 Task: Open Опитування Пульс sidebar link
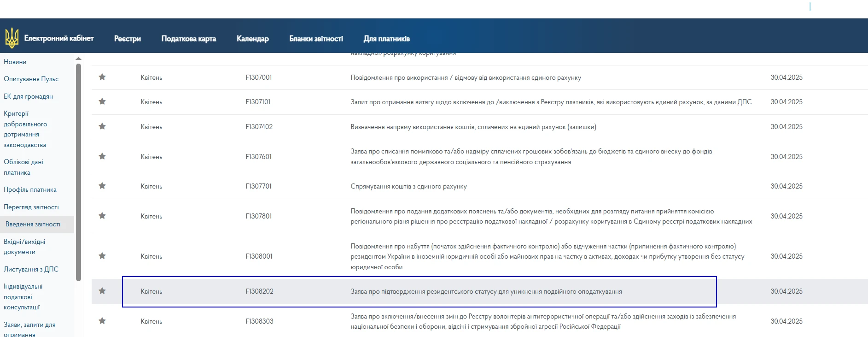tap(31, 79)
